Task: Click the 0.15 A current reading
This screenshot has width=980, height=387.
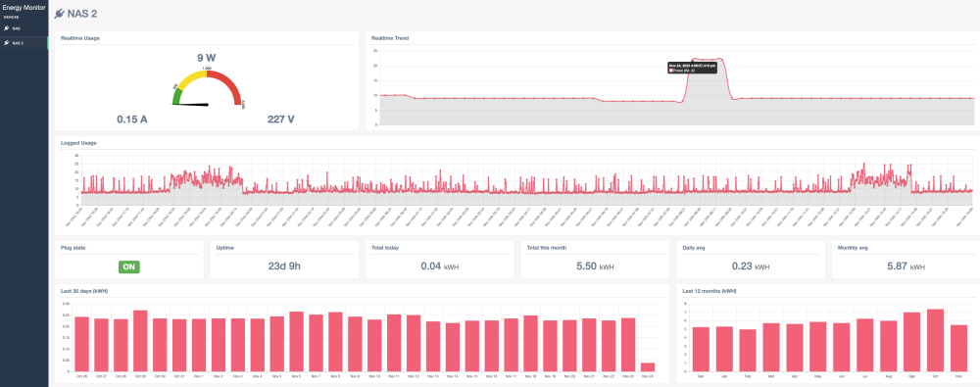Action: (x=132, y=119)
